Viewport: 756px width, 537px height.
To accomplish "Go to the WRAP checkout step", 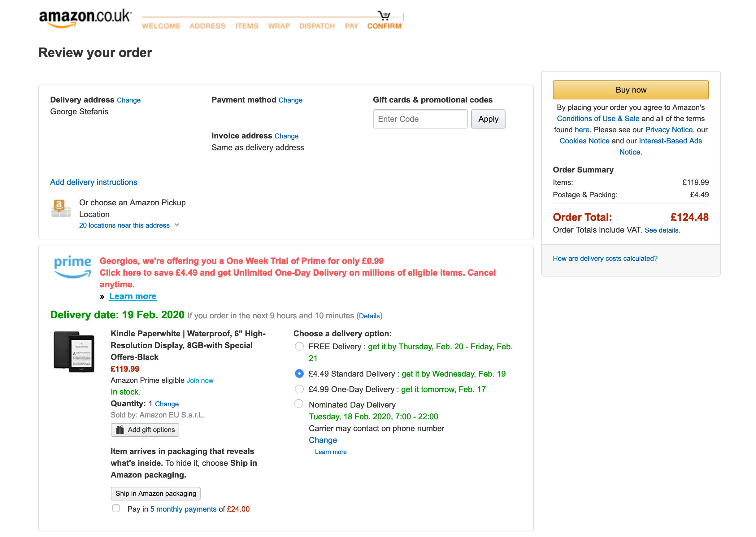I will (x=279, y=26).
